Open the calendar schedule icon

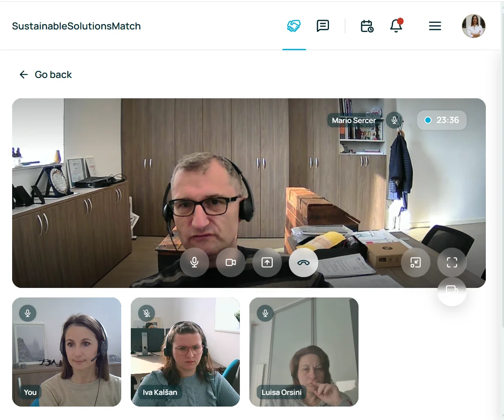pos(367,26)
